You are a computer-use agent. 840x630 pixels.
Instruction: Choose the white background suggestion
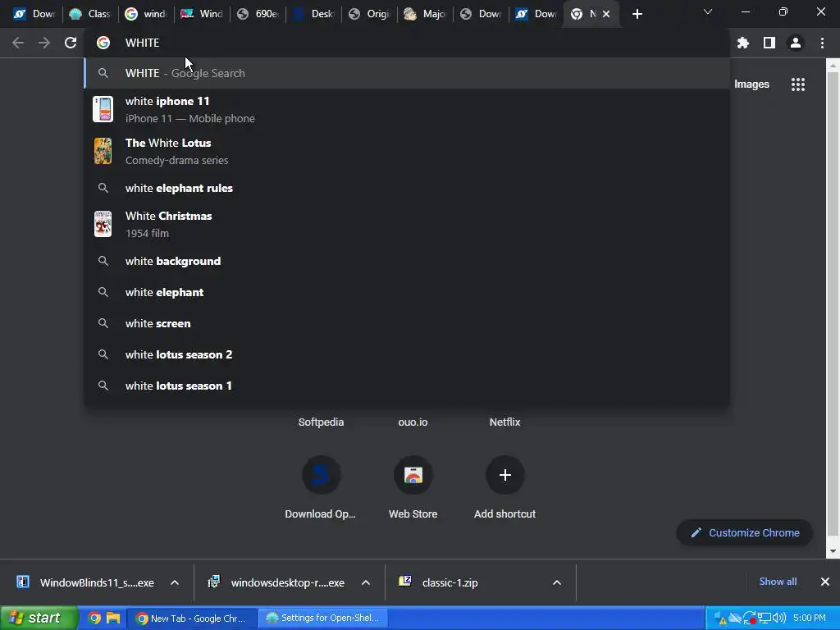[407, 261]
